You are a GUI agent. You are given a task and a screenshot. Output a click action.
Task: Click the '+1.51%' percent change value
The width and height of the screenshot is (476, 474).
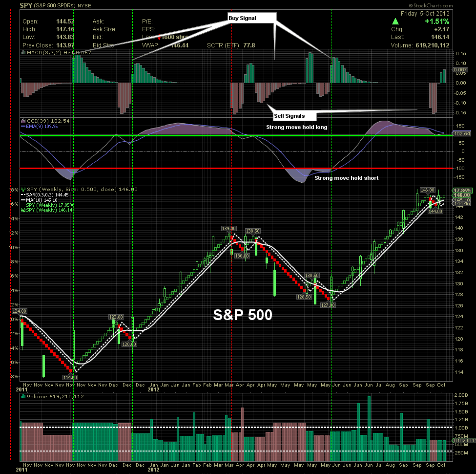pos(437,22)
